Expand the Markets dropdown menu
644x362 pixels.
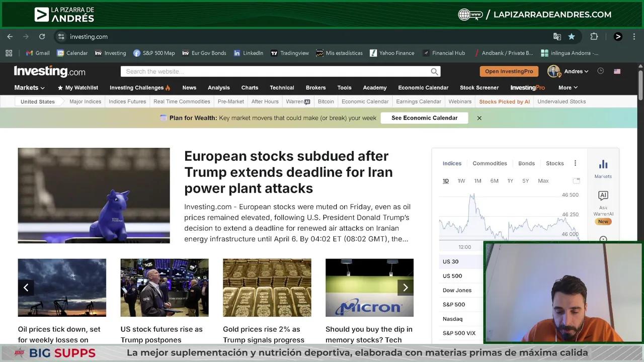[x=29, y=87]
